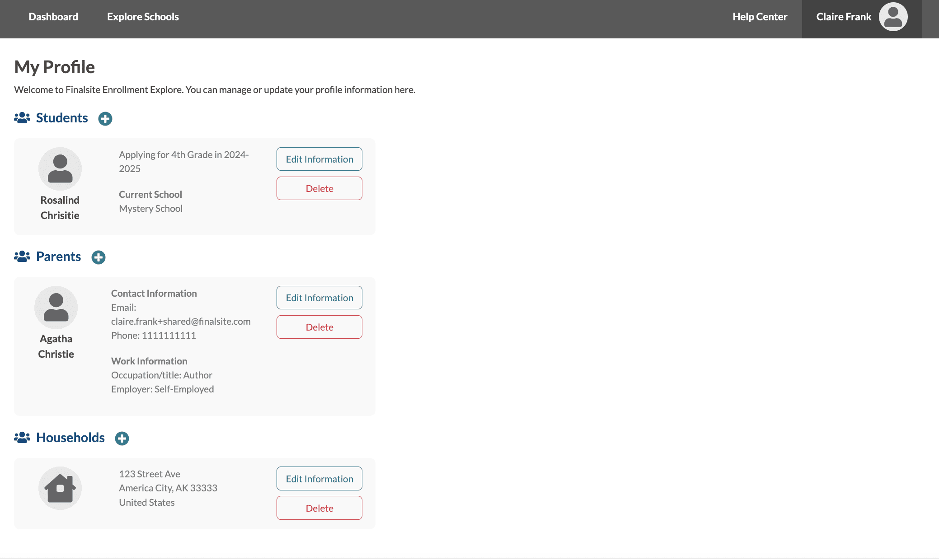Viewport: 939px width, 560px height.
Task: Delete parent Agatha Christie
Action: click(x=319, y=327)
